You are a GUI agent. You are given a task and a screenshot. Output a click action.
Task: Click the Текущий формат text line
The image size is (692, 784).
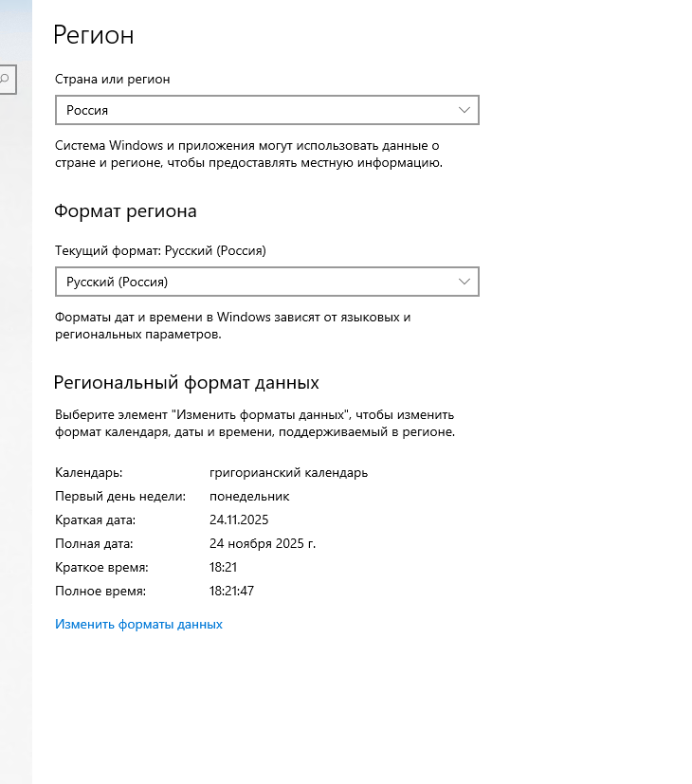tap(160, 251)
